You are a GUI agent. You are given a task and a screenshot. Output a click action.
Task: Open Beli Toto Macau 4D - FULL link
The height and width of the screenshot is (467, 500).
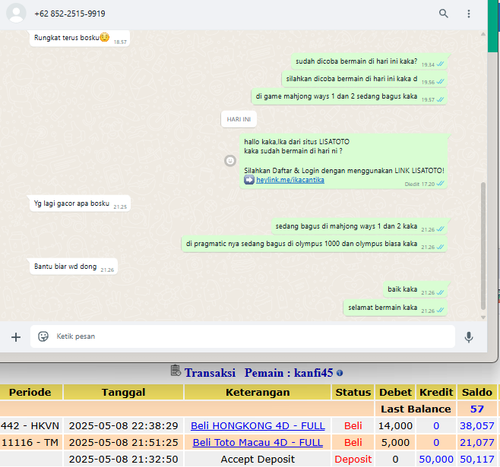pos(258,442)
